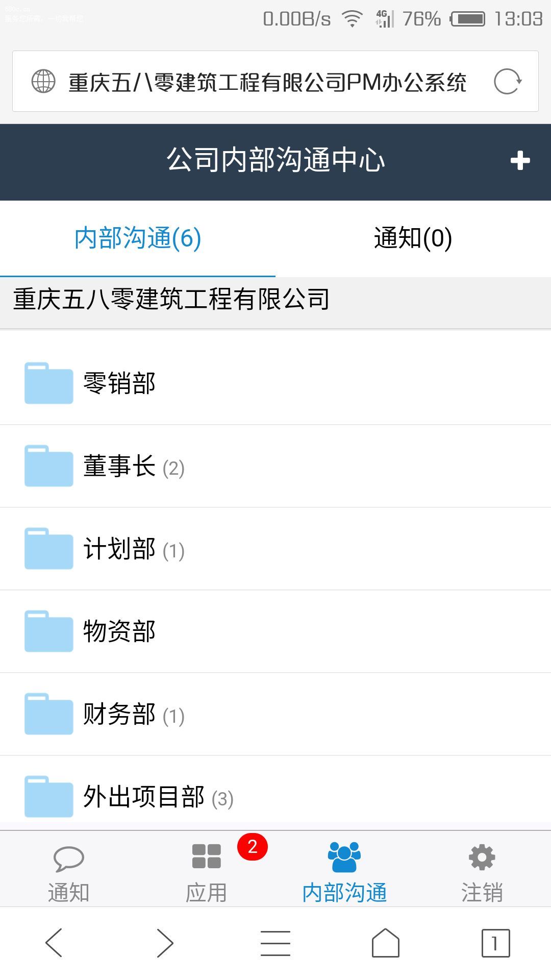The image size is (551, 980).
Task: Switch to 通知(0) tab
Action: click(413, 238)
